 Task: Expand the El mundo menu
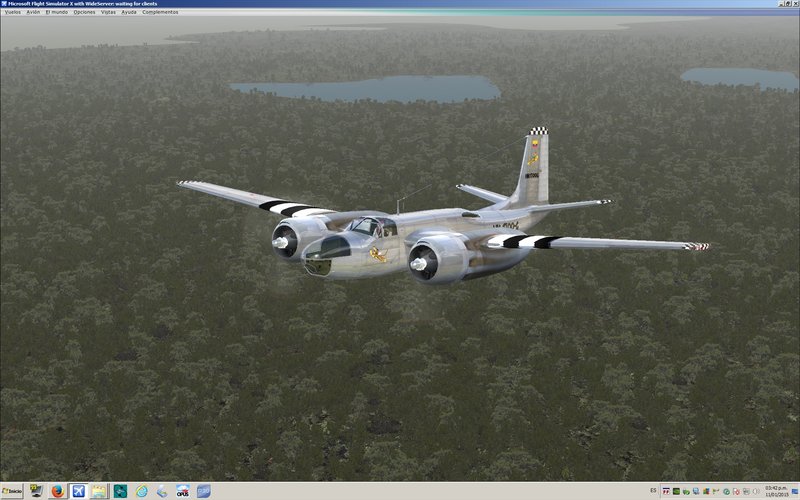(56, 12)
